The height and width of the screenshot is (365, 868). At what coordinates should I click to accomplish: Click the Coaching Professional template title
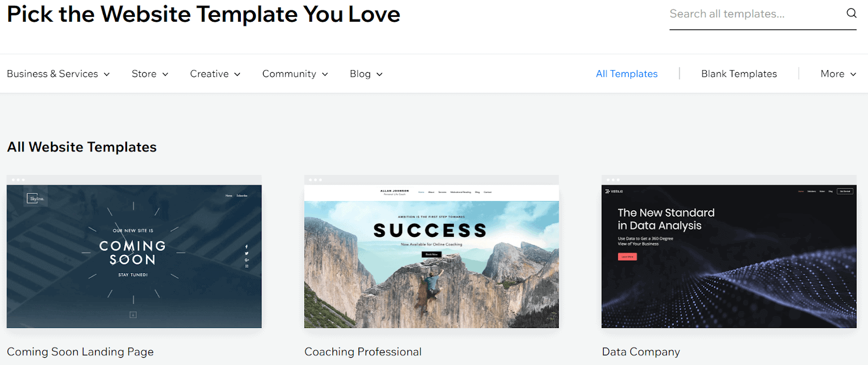(363, 352)
